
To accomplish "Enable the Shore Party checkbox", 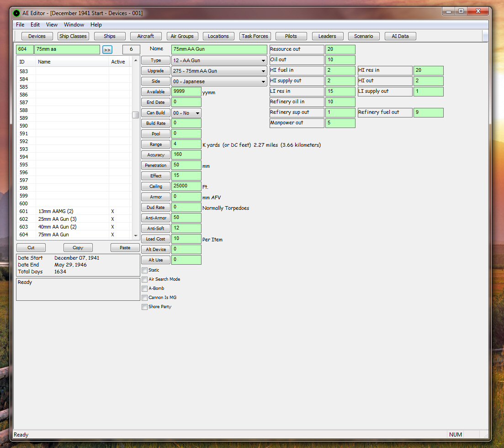I will tap(145, 307).
